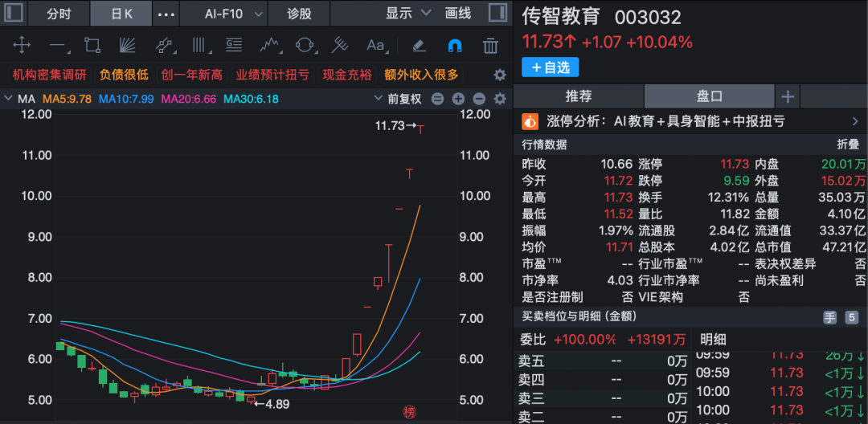Select the rectangle shape tool
The width and height of the screenshot is (868, 424).
click(92, 45)
